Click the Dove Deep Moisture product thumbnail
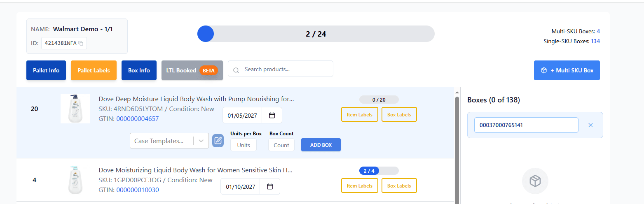This screenshot has height=204, width=644. (75, 109)
